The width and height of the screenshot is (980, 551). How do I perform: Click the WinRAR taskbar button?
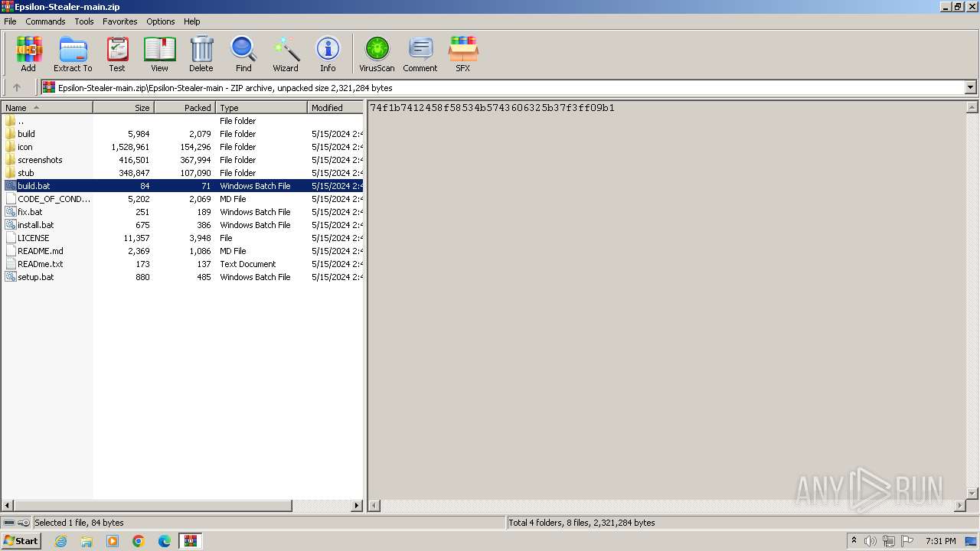point(191,541)
